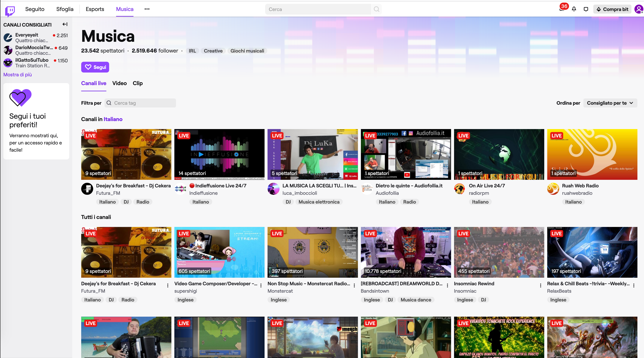This screenshot has width=644, height=358.
Task: Click inside the Cerca search field
Action: point(318,9)
